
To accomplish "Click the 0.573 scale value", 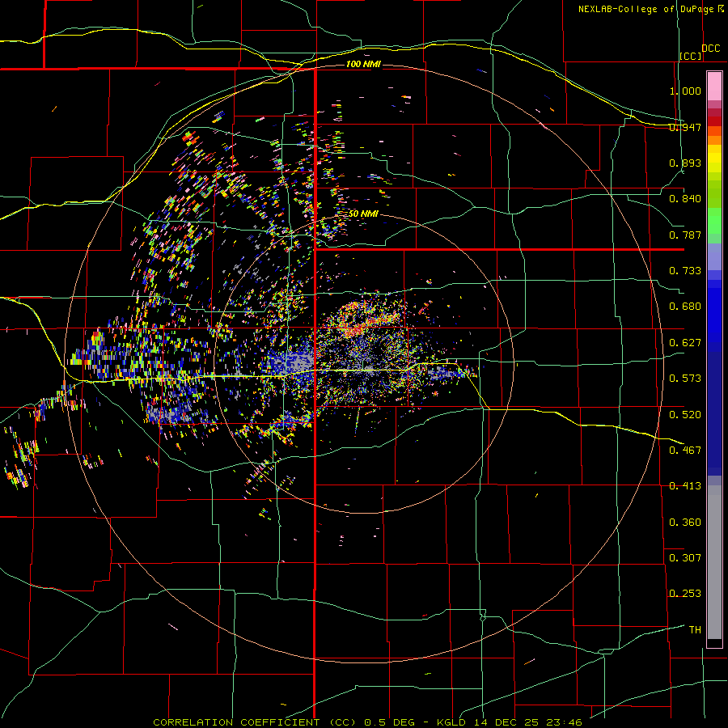I will [685, 379].
